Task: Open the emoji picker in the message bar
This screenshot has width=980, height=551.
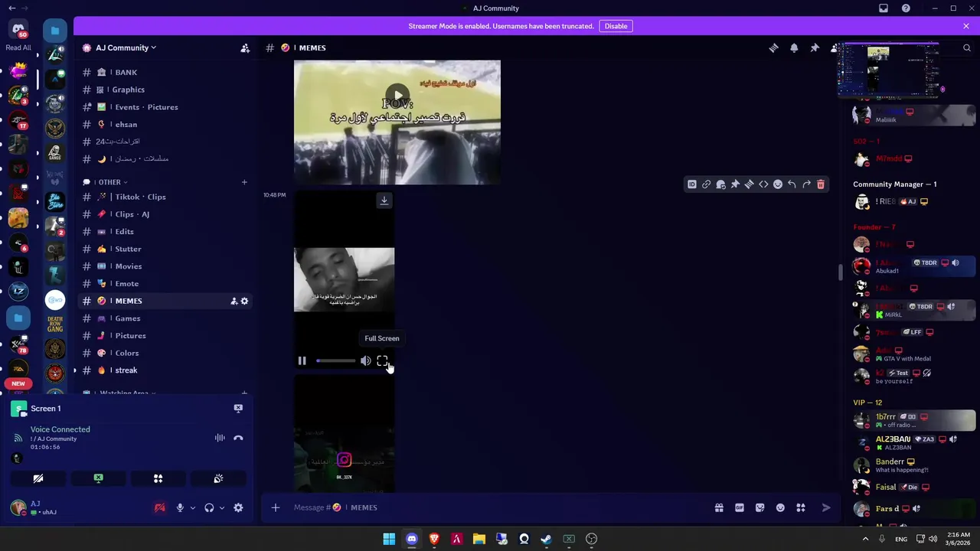Action: coord(780,507)
